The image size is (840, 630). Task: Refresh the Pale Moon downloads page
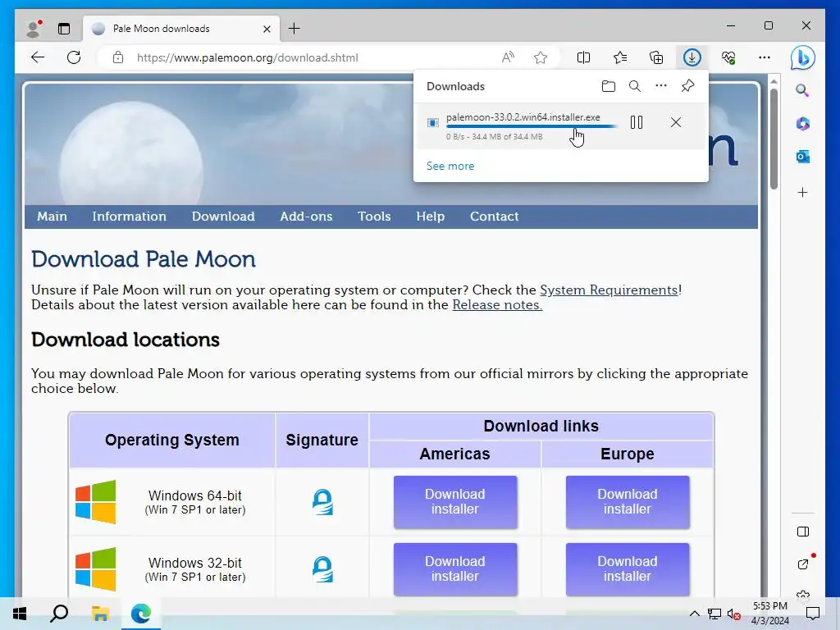click(x=74, y=57)
